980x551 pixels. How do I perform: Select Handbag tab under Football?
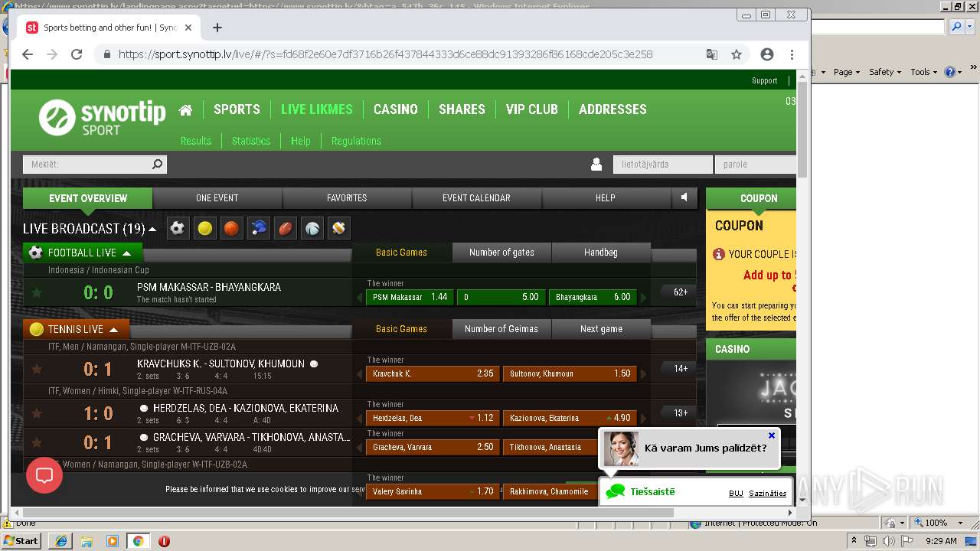point(601,252)
